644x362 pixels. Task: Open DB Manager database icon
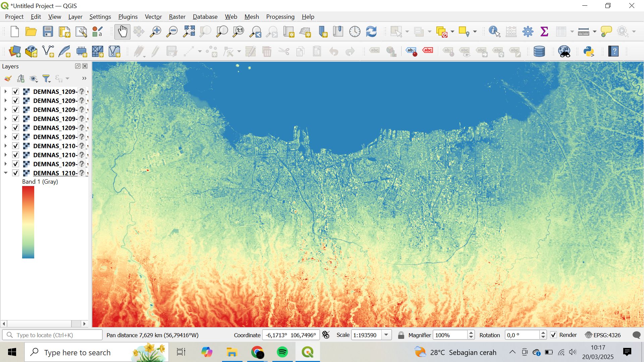(539, 51)
